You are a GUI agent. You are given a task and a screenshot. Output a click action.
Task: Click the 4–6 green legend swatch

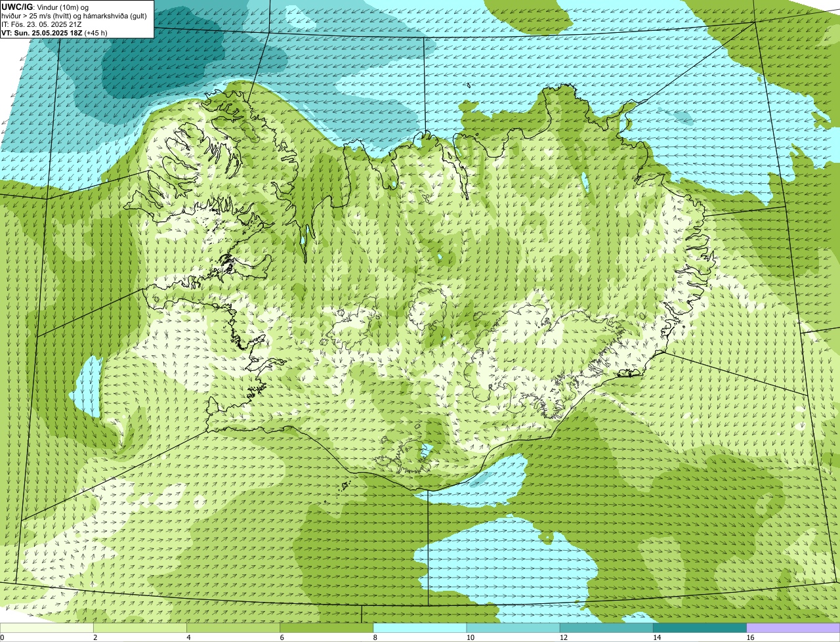(x=234, y=628)
